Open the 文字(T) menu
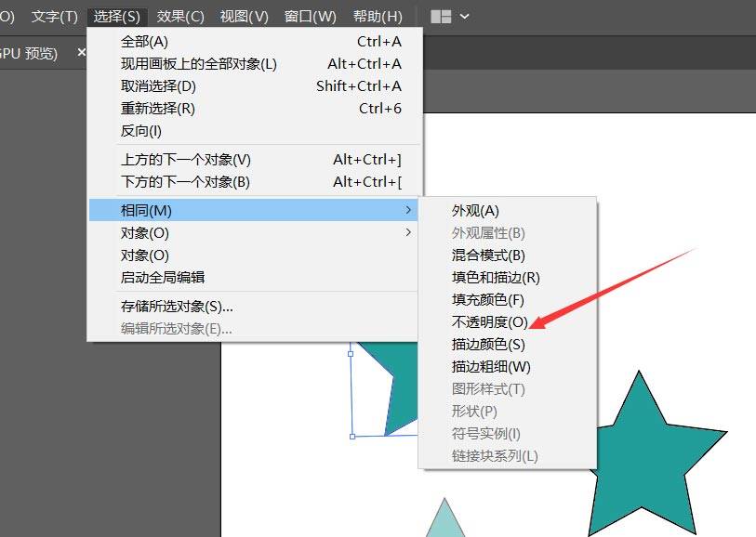This screenshot has width=756, height=537. (55, 17)
